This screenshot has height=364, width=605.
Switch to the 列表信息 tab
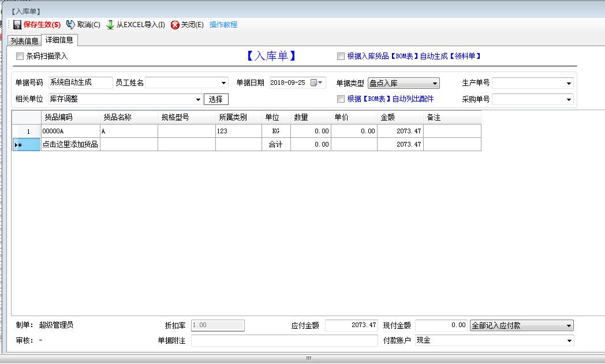pyautogui.click(x=25, y=41)
